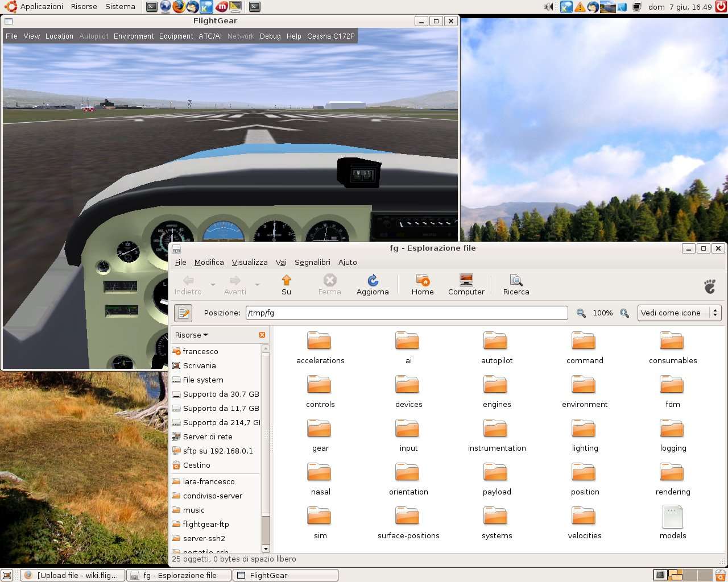Zoom in using the magnifier plus icon

tap(624, 313)
